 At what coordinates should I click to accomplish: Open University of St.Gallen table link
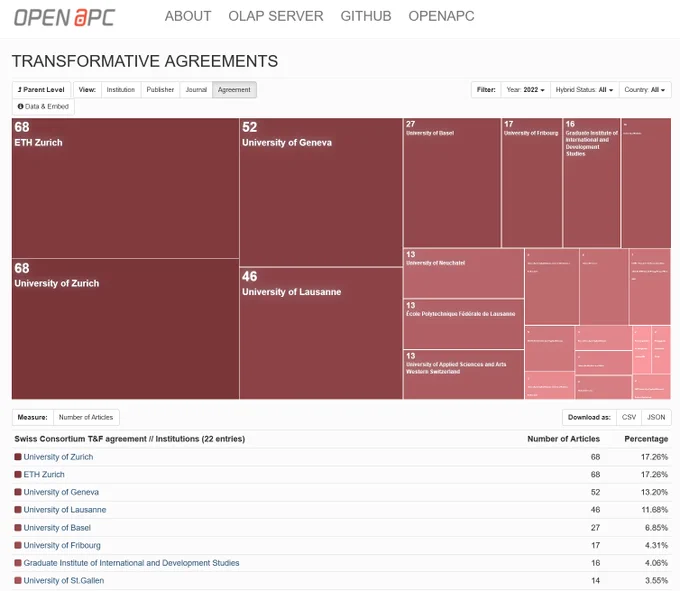(64, 580)
